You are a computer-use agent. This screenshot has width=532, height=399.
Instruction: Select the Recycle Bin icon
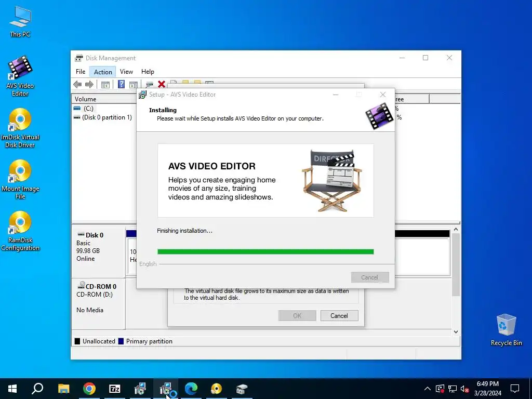[506, 330]
